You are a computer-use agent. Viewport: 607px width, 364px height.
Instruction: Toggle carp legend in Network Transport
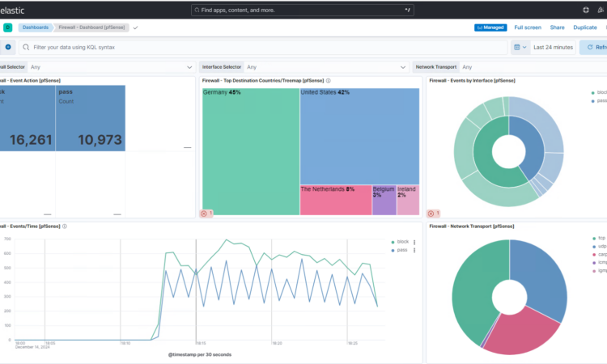tap(600, 255)
